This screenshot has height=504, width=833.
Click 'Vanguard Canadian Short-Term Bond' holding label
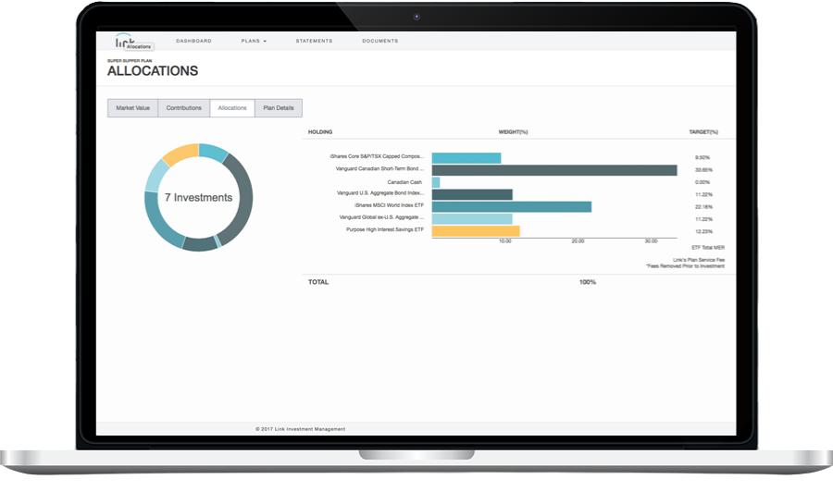[379, 168]
